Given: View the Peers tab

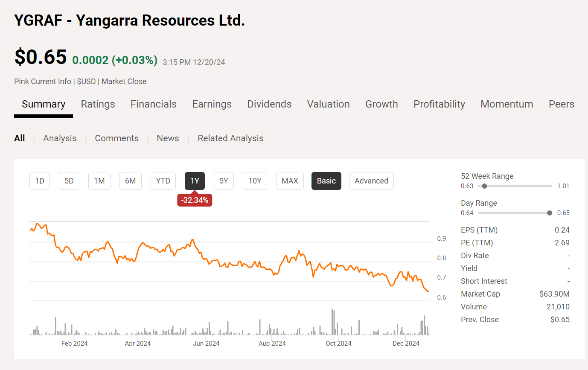Looking at the screenshot, I should click(x=561, y=104).
